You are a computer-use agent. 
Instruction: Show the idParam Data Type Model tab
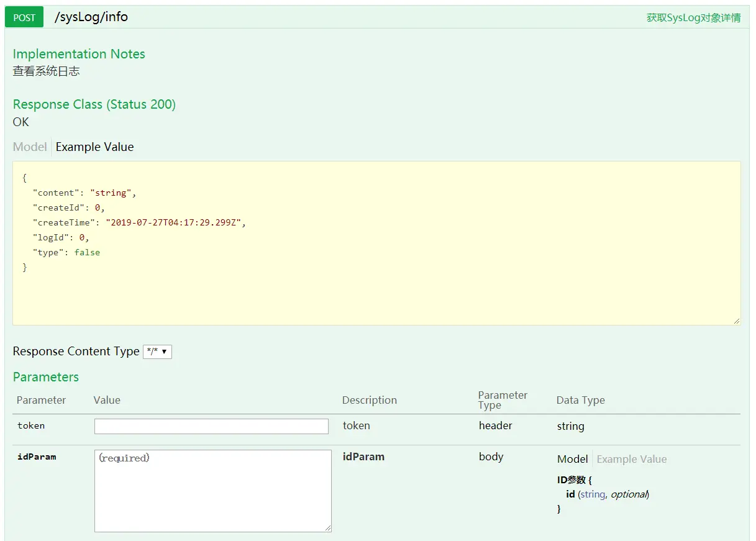pos(572,459)
